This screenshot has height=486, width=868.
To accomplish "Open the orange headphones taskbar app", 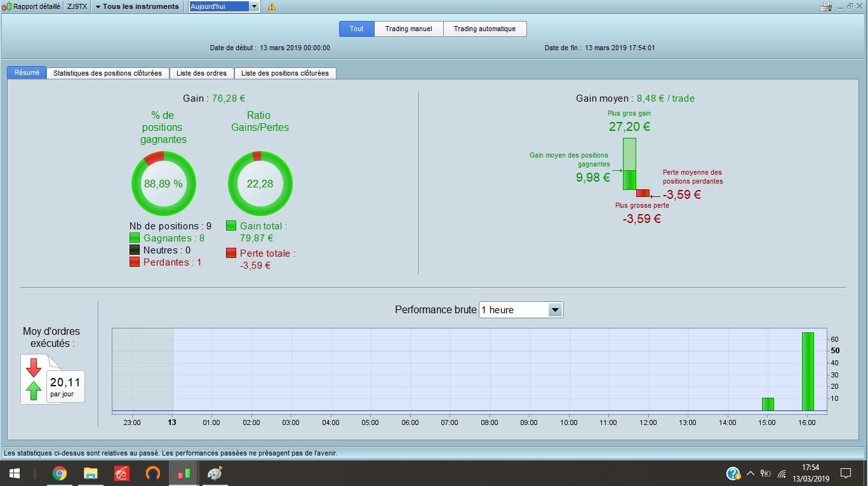I will click(x=152, y=473).
